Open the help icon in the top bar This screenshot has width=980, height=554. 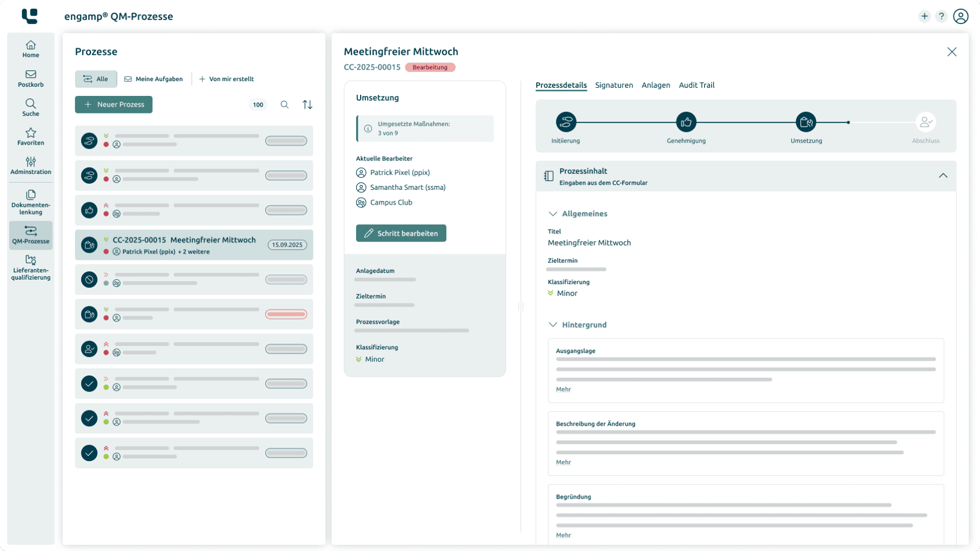(x=942, y=16)
